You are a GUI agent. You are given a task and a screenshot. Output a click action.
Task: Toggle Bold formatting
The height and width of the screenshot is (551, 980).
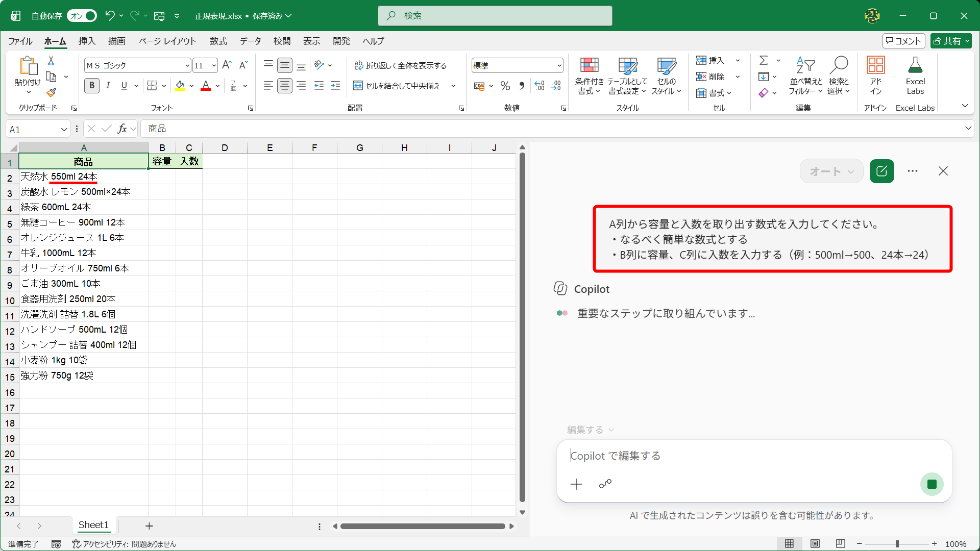click(x=92, y=86)
